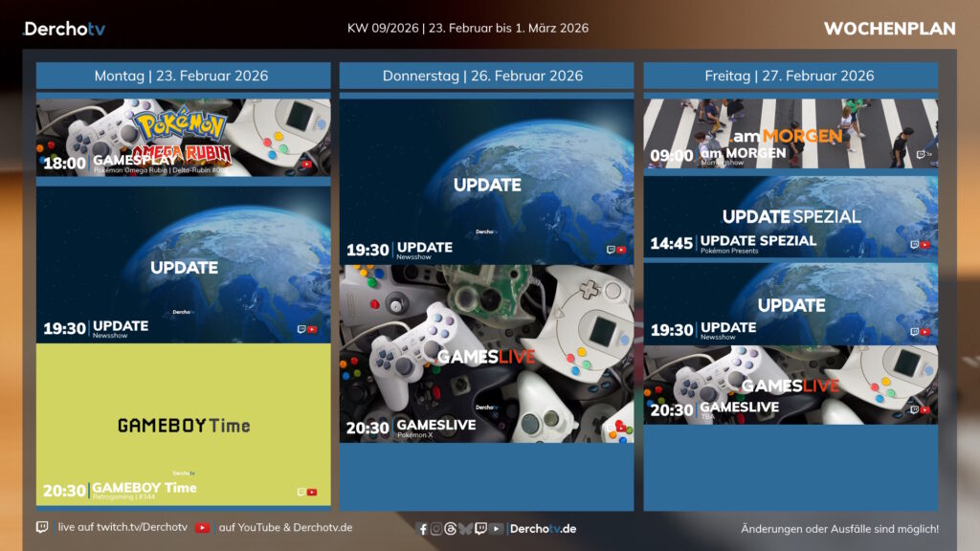Image resolution: width=980 pixels, height=551 pixels.
Task: Click the Twitch icon beside 'live auf twitch.tv/Derchotv'
Action: [x=42, y=527]
